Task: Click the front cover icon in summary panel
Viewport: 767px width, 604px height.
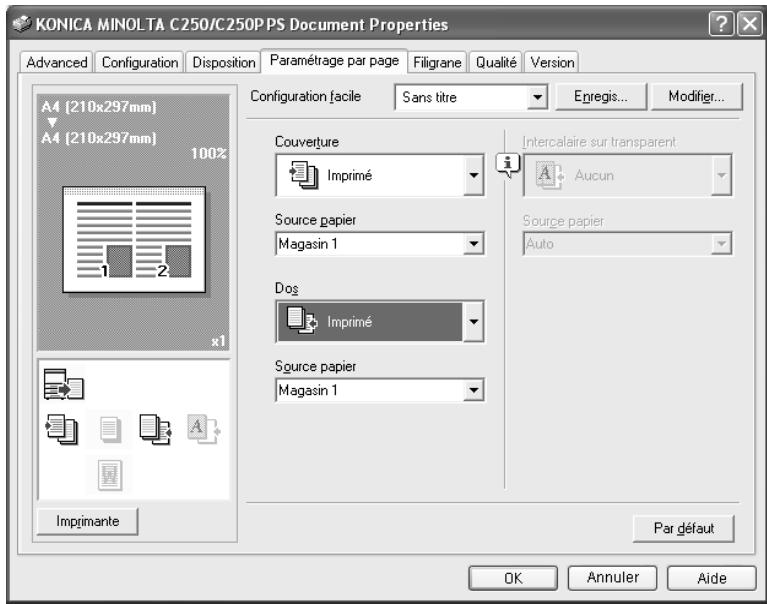Action: (x=62, y=429)
